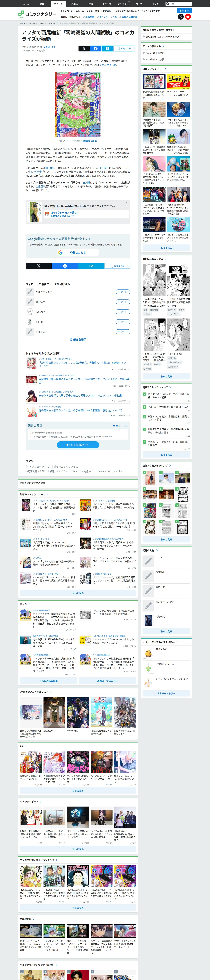Open 大塚明夫 photo thumbnail in 話題の人物
210x980 pixels.
tap(148, 621)
